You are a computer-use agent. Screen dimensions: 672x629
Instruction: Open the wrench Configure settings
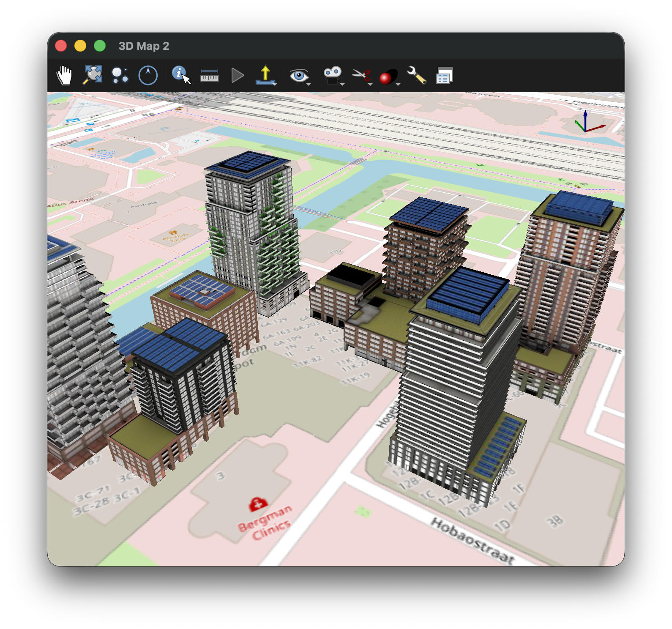[x=416, y=75]
